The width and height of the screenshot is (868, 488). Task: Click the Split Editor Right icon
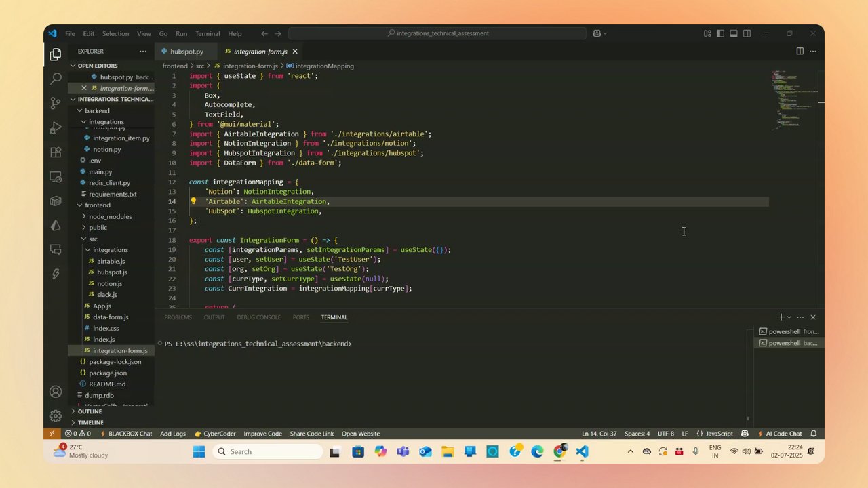point(800,52)
